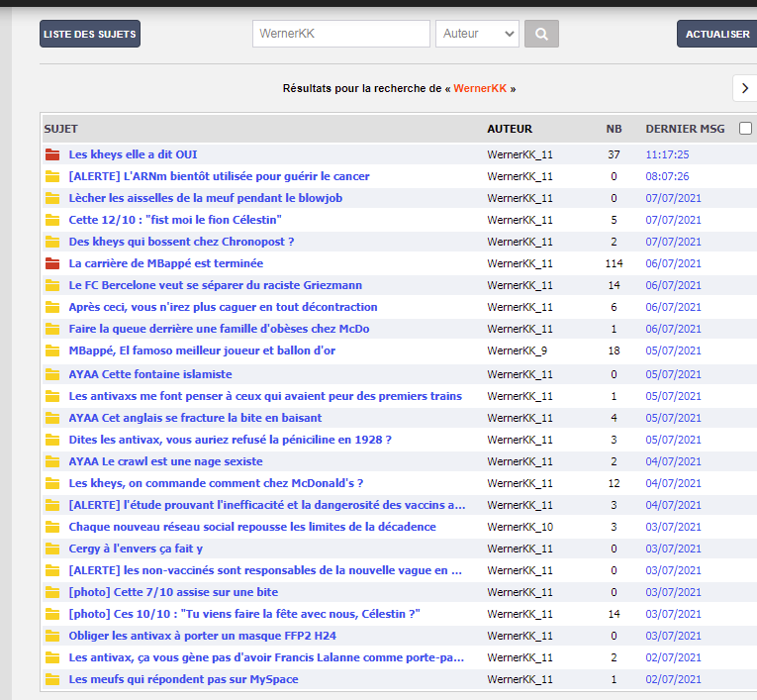Open '[ALERTE] l'étude prouvant l'inefficacité' topic
Viewport: 757px width, 700px height.
267,505
